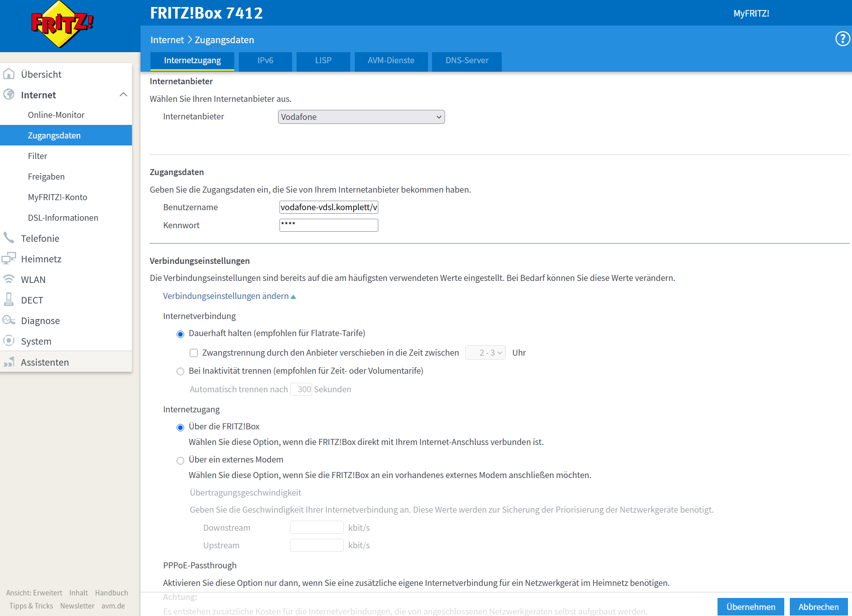The height and width of the screenshot is (616, 852).
Task: Open DSL-Informationen in sidebar
Action: (x=66, y=218)
